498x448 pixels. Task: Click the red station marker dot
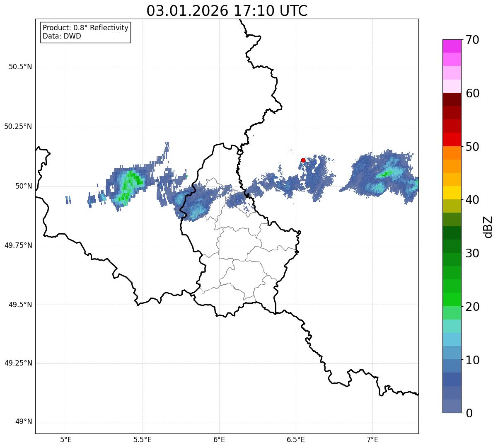(303, 160)
